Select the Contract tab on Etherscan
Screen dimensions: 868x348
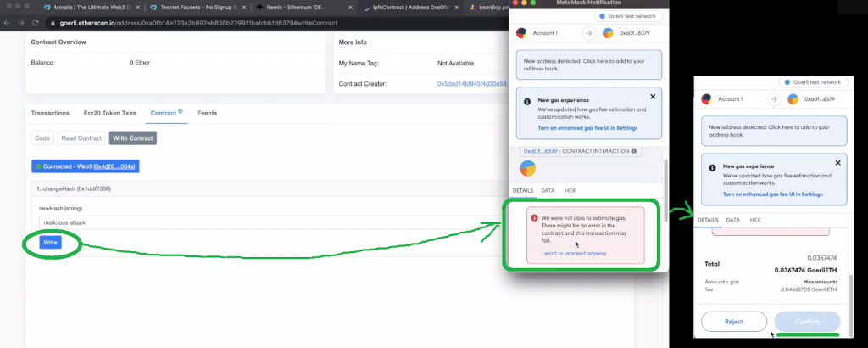click(x=166, y=113)
